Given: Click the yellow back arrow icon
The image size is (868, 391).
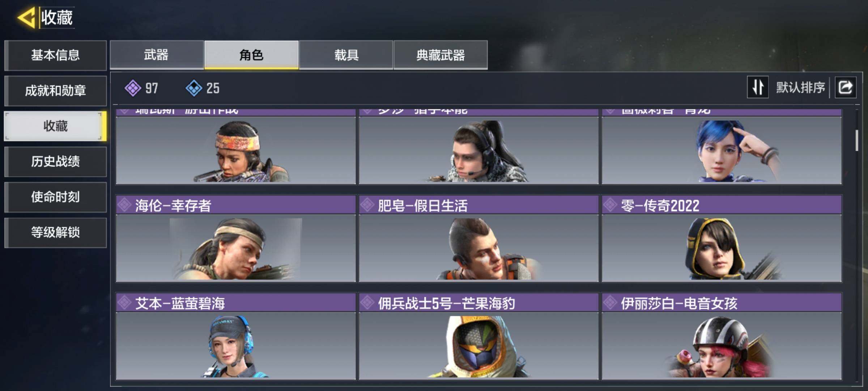Looking at the screenshot, I should pos(26,17).
